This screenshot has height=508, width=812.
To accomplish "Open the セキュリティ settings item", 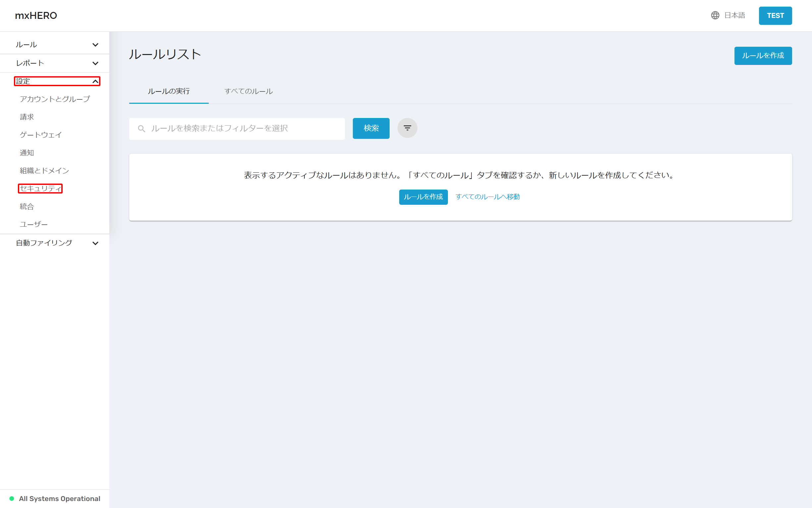I will coord(40,189).
